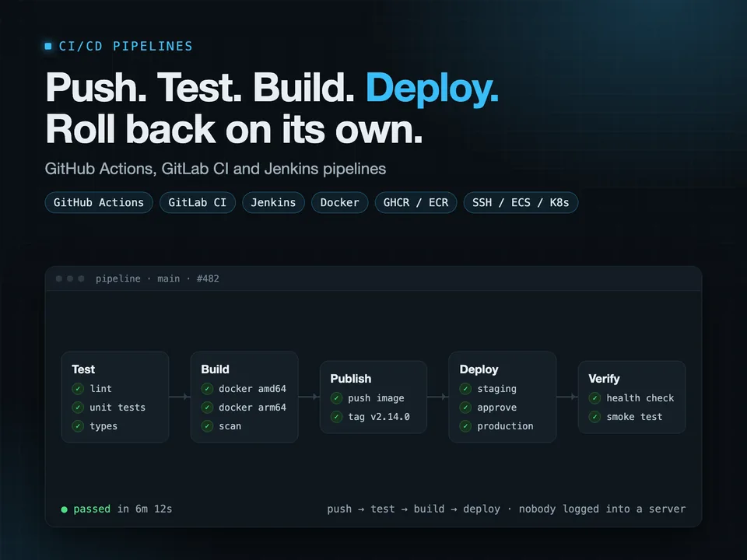Click the 'health check' job label

pyautogui.click(x=640, y=398)
